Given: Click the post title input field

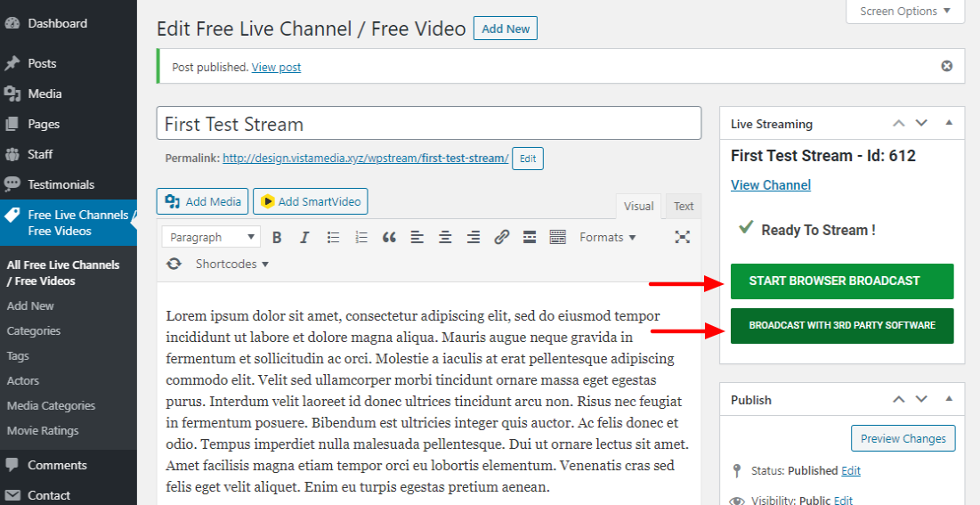Looking at the screenshot, I should pos(427,124).
